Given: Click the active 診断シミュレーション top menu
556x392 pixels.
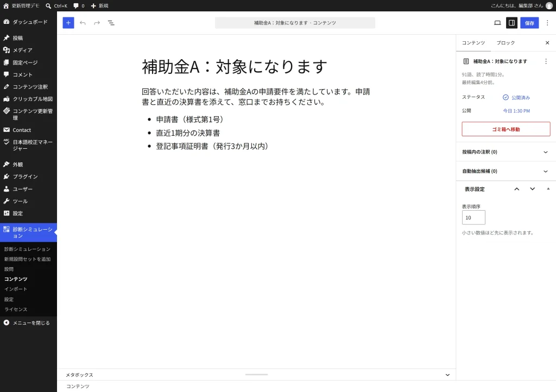Looking at the screenshot, I should click(x=28, y=232).
